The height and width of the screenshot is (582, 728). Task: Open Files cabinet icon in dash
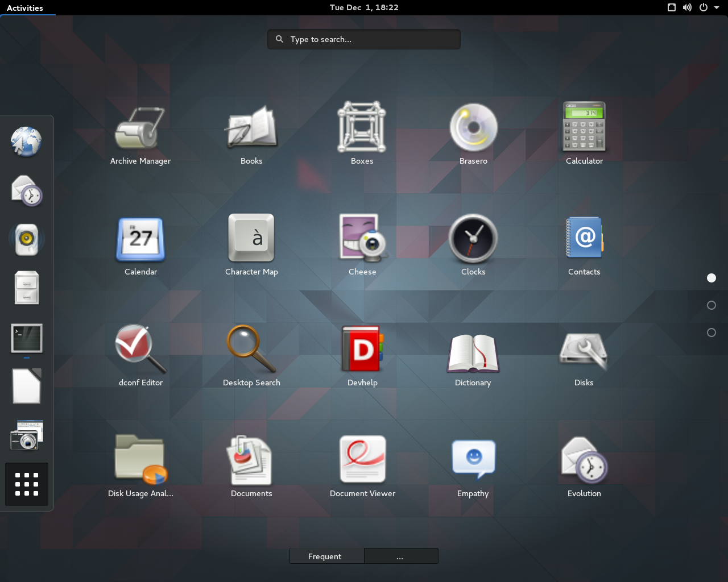pyautogui.click(x=27, y=288)
